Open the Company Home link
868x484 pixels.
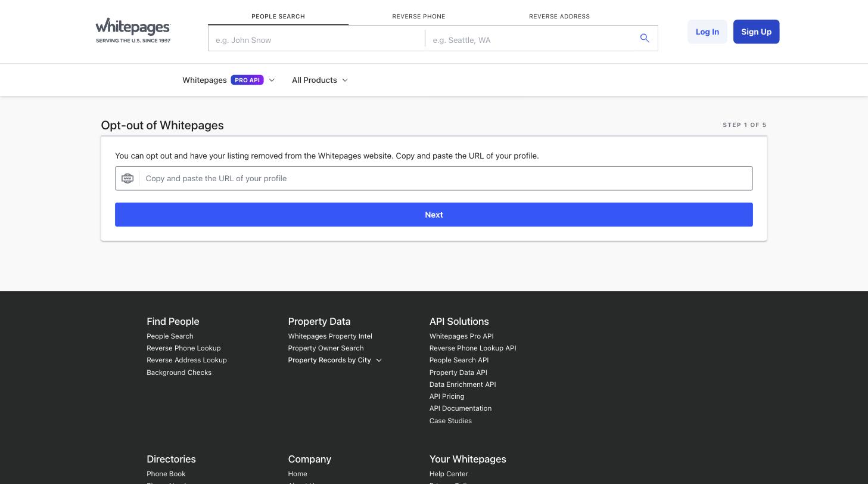[x=297, y=474]
